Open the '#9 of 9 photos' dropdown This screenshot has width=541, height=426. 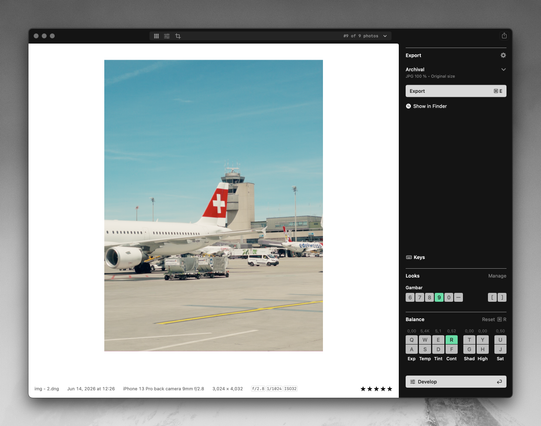tap(365, 36)
